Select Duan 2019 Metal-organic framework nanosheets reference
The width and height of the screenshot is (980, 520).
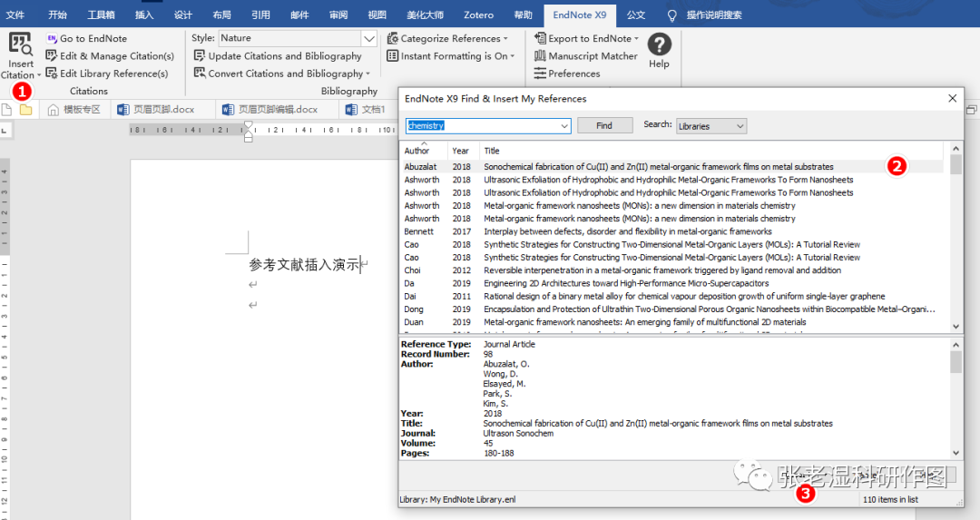click(x=671, y=322)
